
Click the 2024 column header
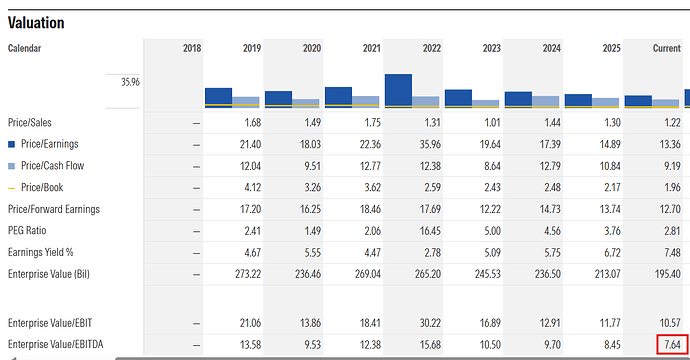click(551, 48)
